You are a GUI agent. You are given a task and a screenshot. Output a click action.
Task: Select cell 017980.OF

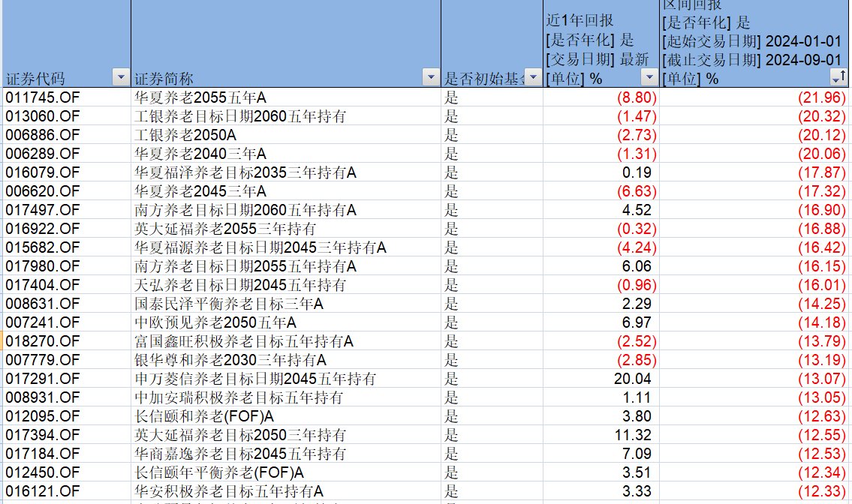66,266
